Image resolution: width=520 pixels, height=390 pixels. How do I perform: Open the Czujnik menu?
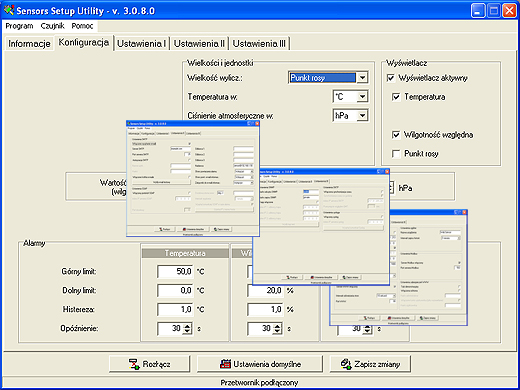(52, 26)
